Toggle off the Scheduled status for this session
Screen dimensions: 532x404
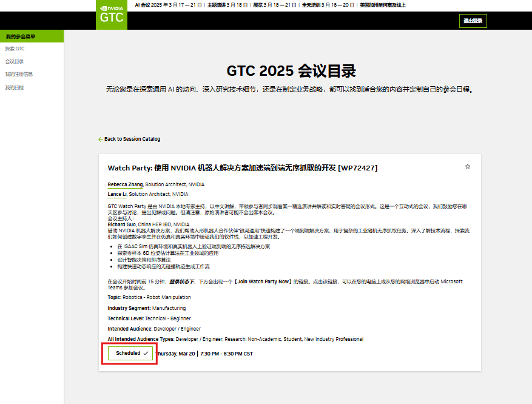pyautogui.click(x=129, y=352)
